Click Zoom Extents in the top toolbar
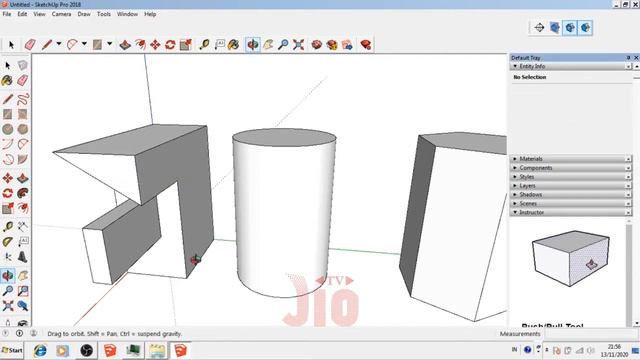640x360 pixels. (298, 44)
